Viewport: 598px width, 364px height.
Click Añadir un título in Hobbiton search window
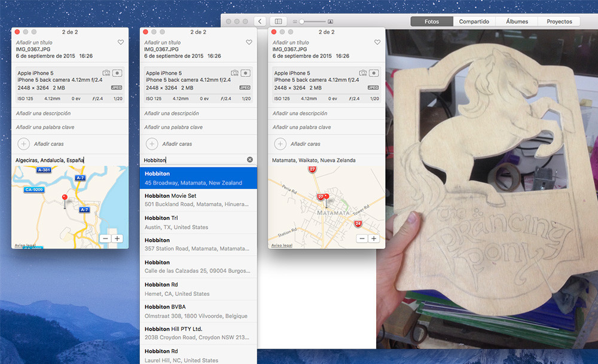tap(163, 42)
